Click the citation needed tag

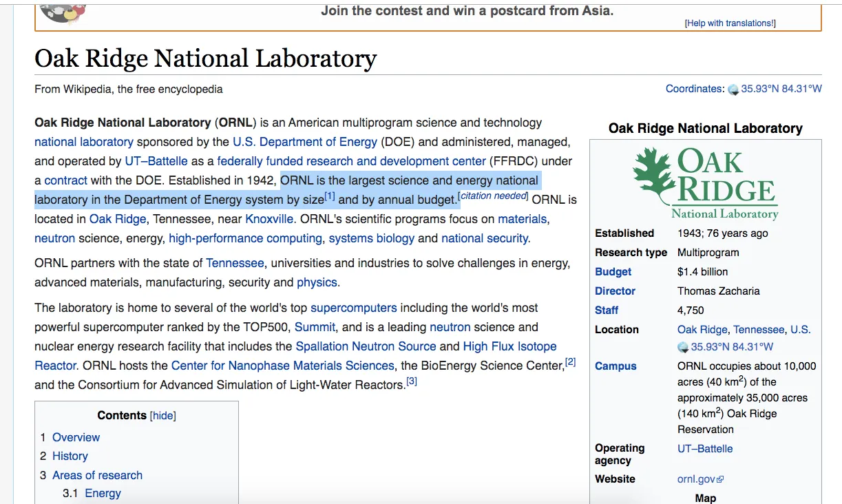pyautogui.click(x=494, y=196)
